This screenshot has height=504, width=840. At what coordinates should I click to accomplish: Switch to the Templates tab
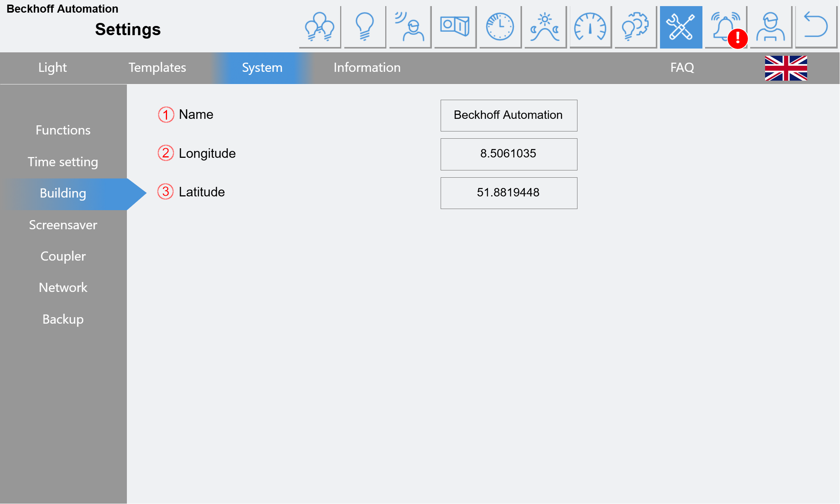click(x=157, y=68)
